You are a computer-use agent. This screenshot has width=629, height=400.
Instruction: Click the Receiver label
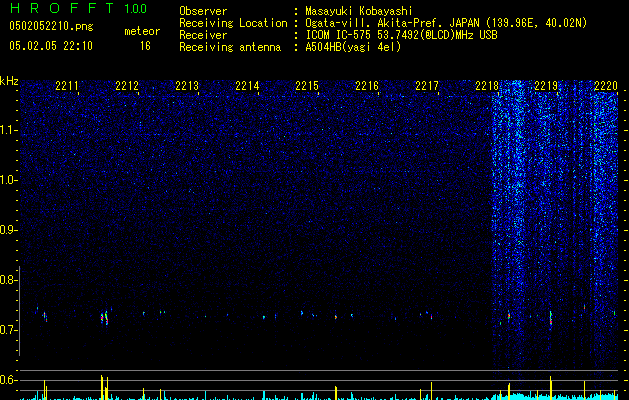(x=203, y=35)
